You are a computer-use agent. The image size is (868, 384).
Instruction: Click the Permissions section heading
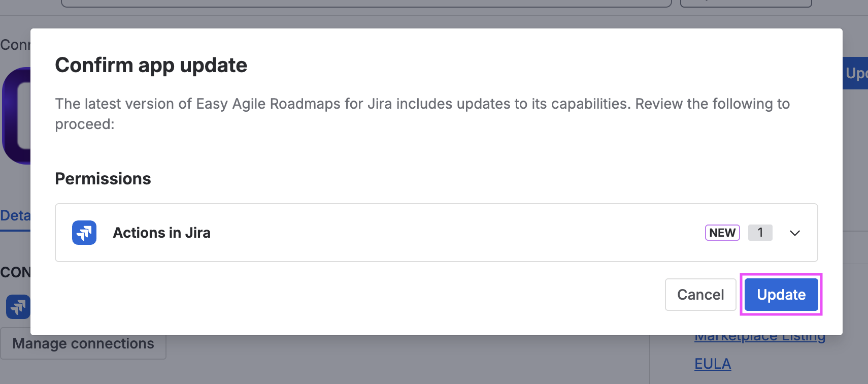(103, 179)
